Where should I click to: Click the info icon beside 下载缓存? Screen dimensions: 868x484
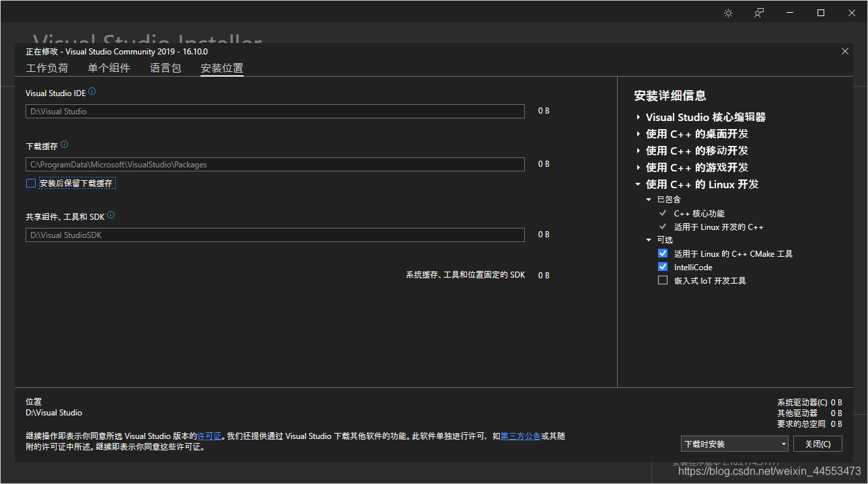click(64, 145)
